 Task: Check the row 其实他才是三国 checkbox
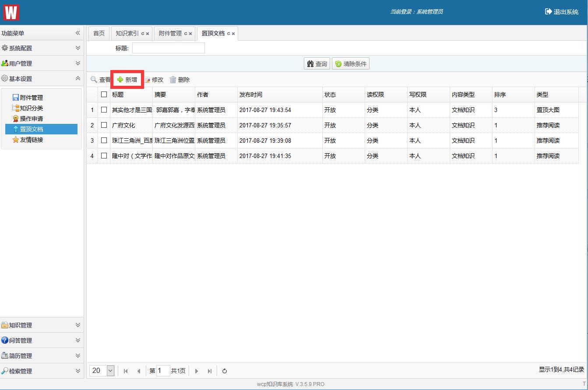104,109
